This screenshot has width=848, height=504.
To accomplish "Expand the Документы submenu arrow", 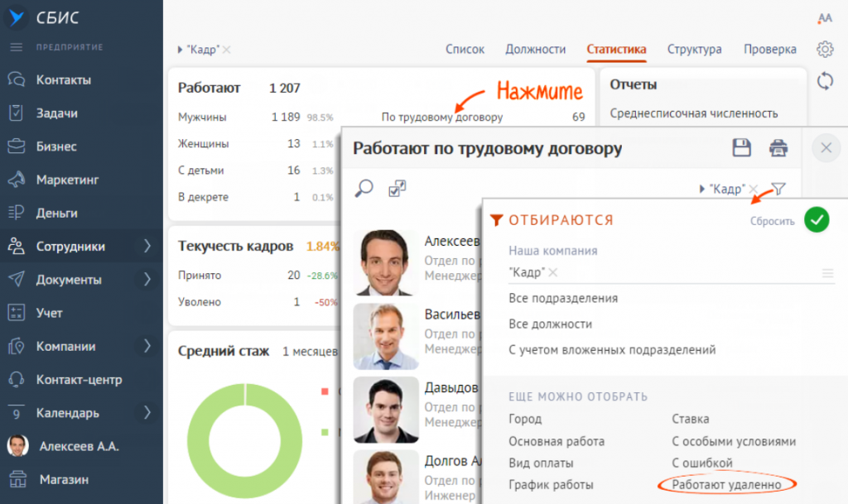I will tap(147, 279).
